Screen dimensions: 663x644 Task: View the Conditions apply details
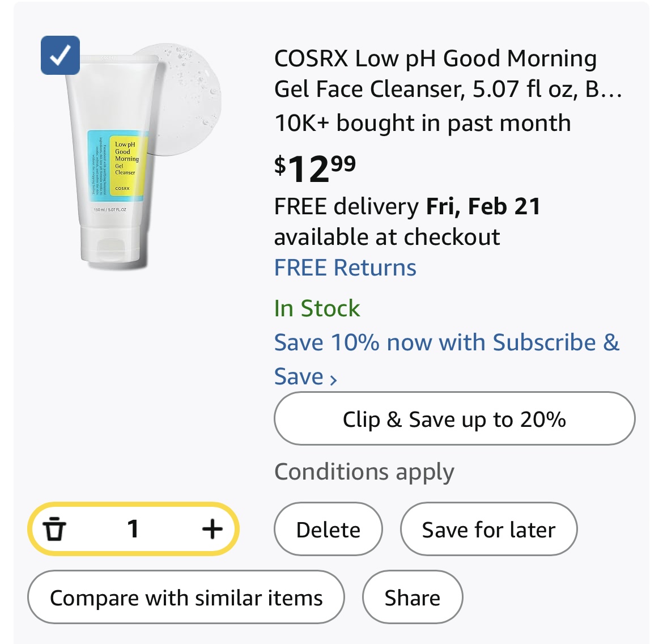[364, 472]
